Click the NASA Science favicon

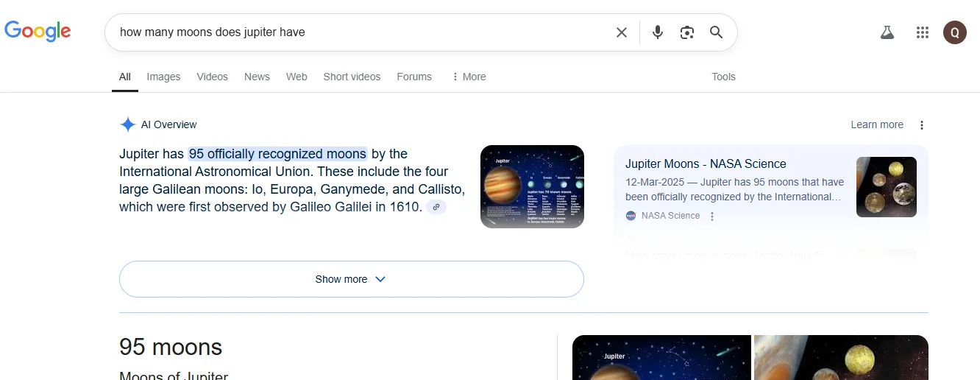point(631,216)
